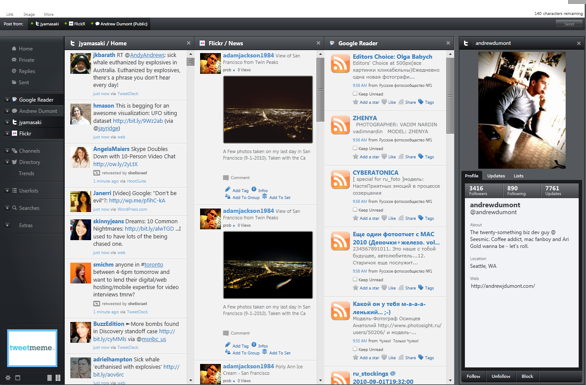Click the Link option above Post from
586x385 pixels.
pyautogui.click(x=10, y=14)
